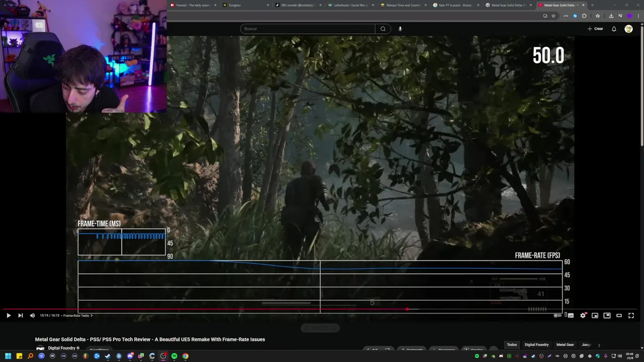The width and height of the screenshot is (644, 362).
Task: Select the Digital Foundry filter chip
Action: (536, 345)
